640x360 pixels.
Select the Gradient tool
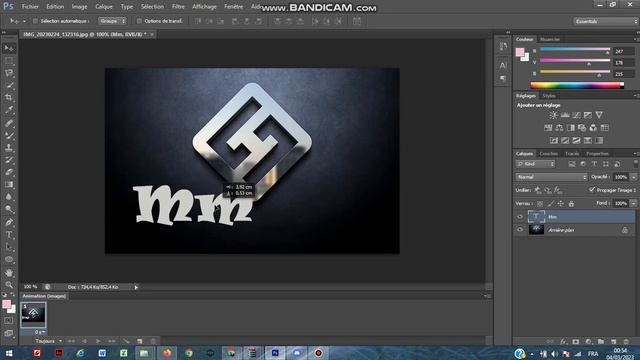tap(9, 184)
